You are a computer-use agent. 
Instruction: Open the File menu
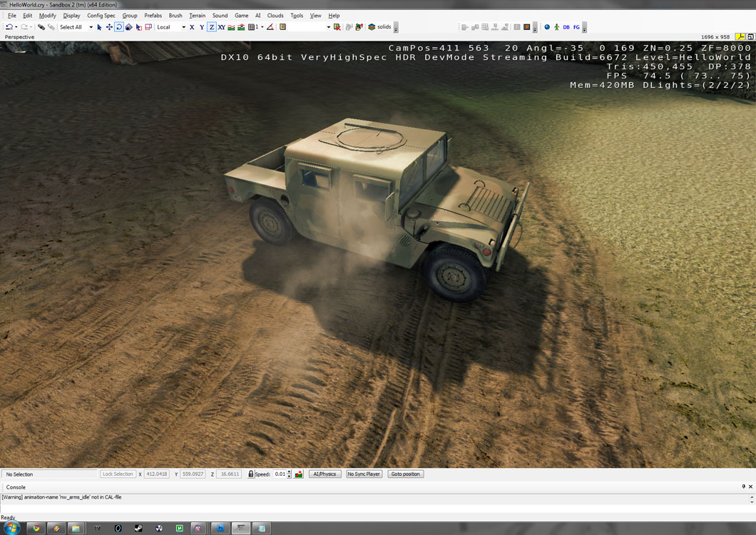[x=12, y=16]
